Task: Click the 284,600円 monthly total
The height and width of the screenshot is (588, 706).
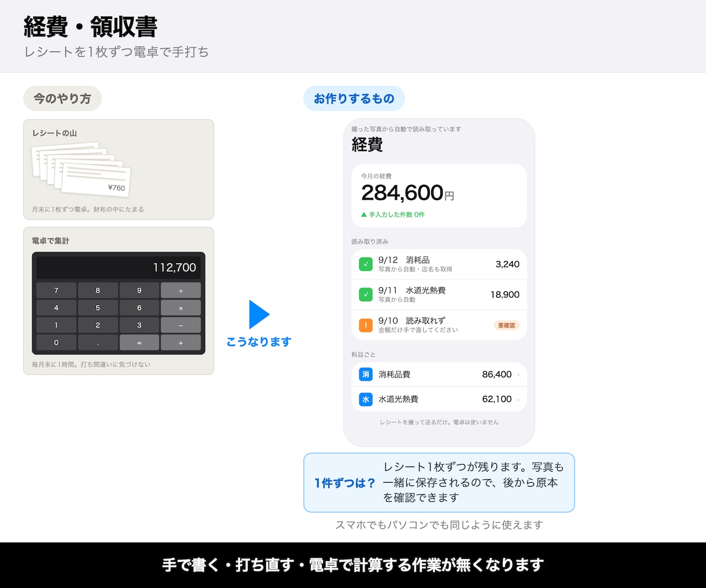Action: pos(407,193)
